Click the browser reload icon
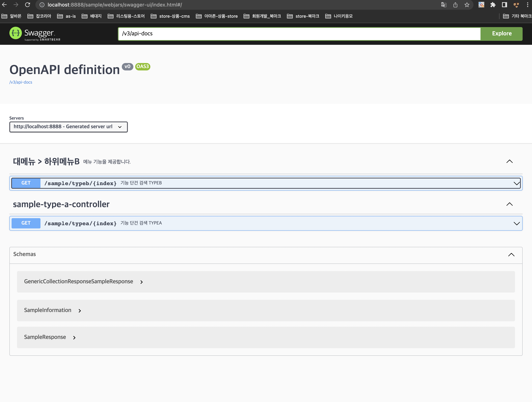This screenshot has height=402, width=532. pos(27,5)
